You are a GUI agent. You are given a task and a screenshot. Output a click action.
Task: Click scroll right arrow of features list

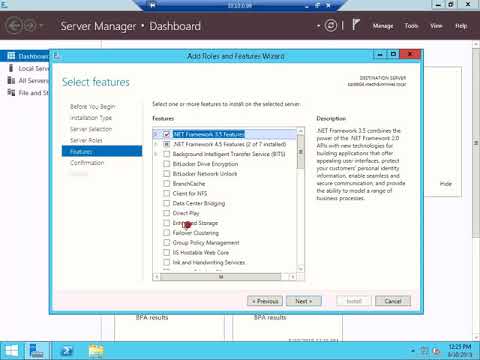tap(292, 277)
